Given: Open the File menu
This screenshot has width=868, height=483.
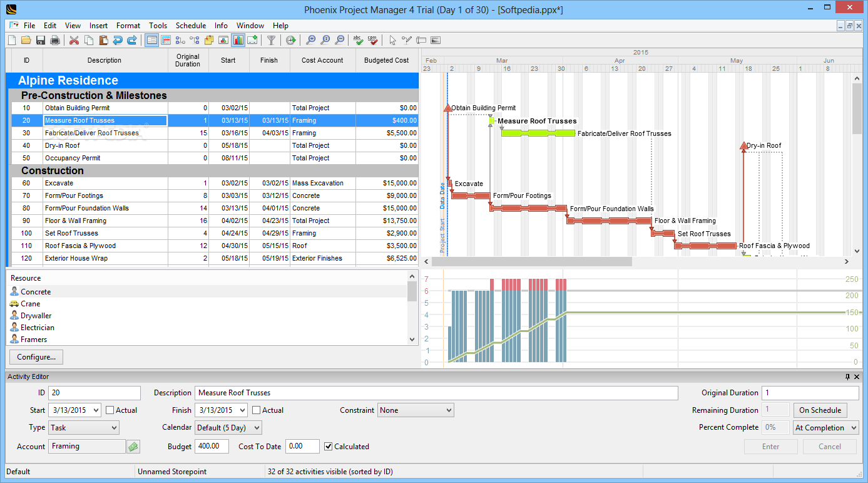Looking at the screenshot, I should pos(29,26).
